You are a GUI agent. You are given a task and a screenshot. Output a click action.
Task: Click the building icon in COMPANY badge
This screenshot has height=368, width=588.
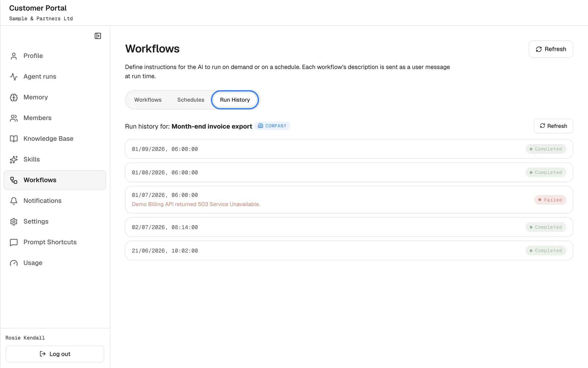260,126
